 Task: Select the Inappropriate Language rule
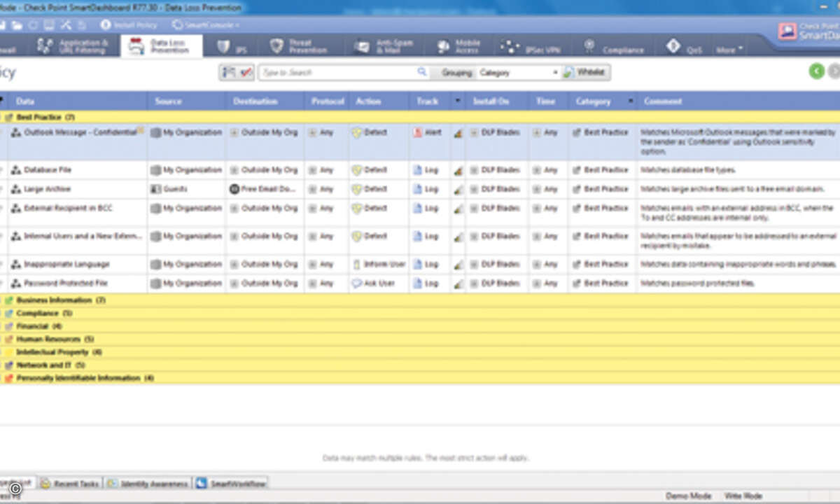click(x=420, y=265)
